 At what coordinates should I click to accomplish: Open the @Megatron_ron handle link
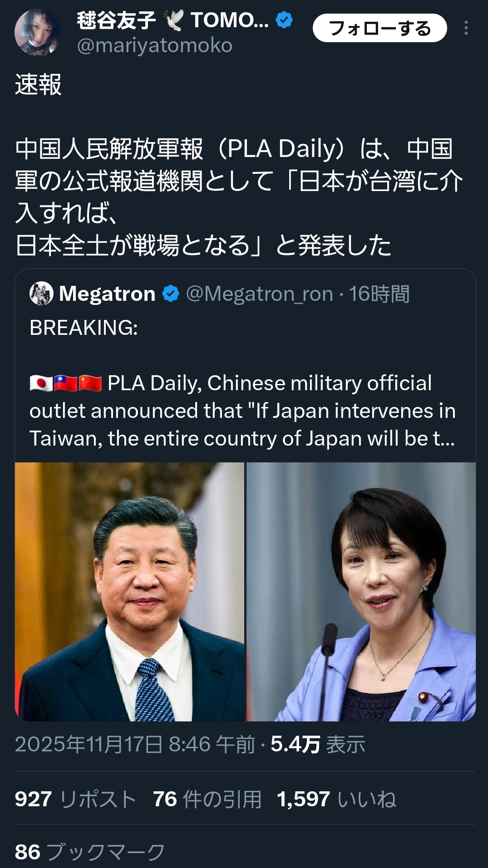[x=260, y=294]
